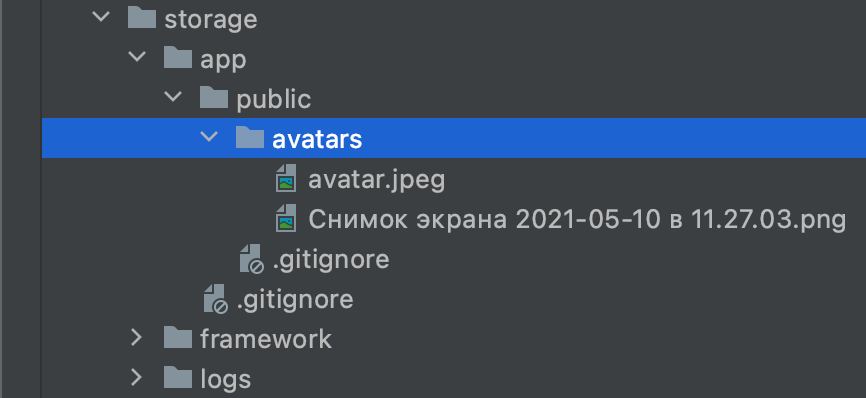866x398 pixels.
Task: Click the framework folder icon
Action: (x=178, y=337)
